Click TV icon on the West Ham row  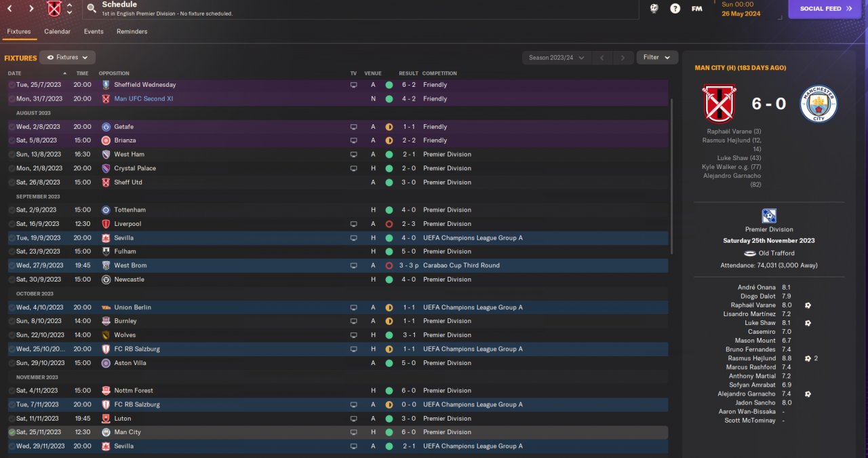[x=353, y=154]
